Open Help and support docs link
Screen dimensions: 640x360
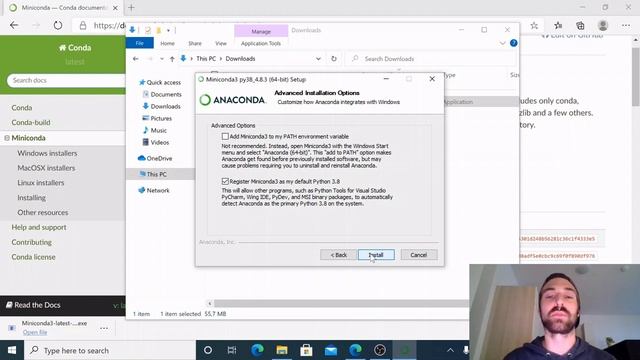click(x=39, y=227)
